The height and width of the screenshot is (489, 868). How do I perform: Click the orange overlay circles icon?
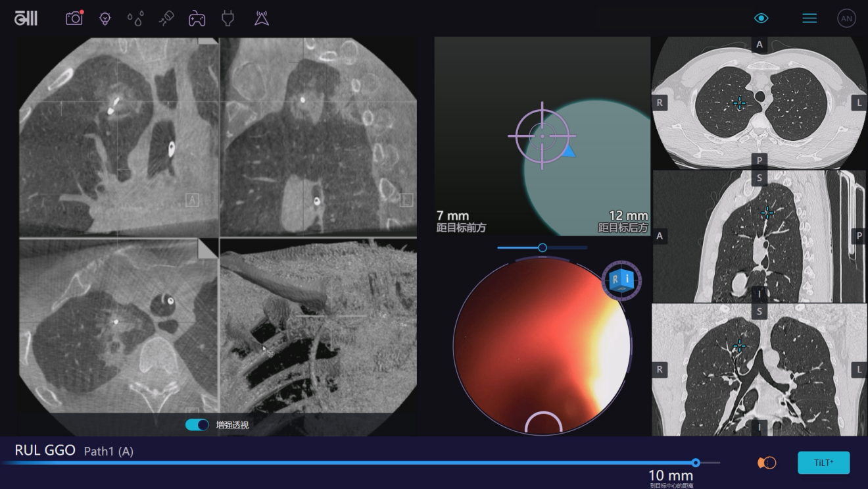767,463
